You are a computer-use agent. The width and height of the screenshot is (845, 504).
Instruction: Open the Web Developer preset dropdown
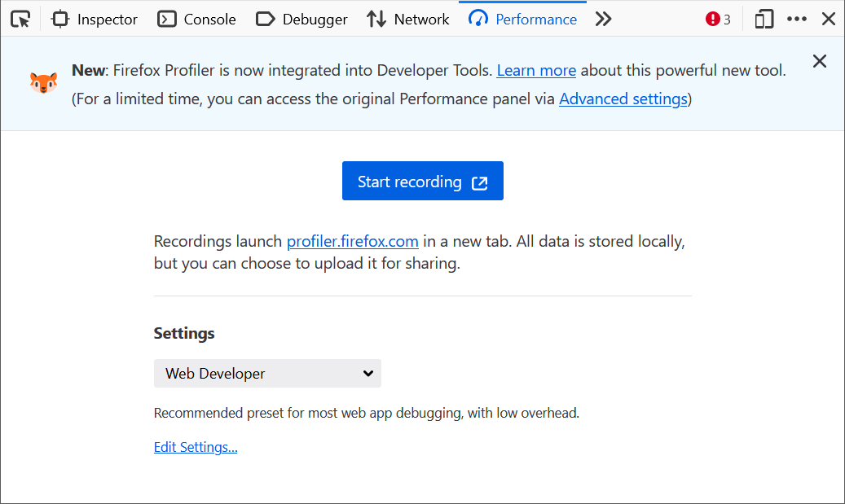[267, 373]
